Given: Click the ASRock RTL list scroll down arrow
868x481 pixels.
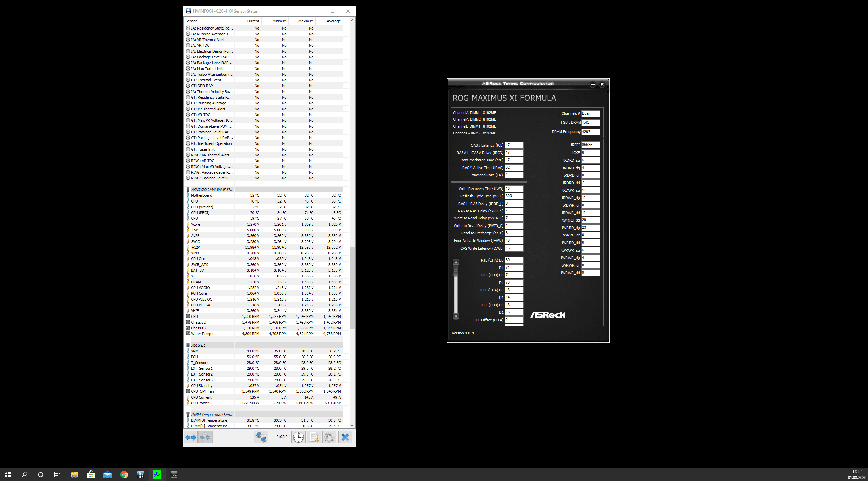Looking at the screenshot, I should (x=456, y=316).
